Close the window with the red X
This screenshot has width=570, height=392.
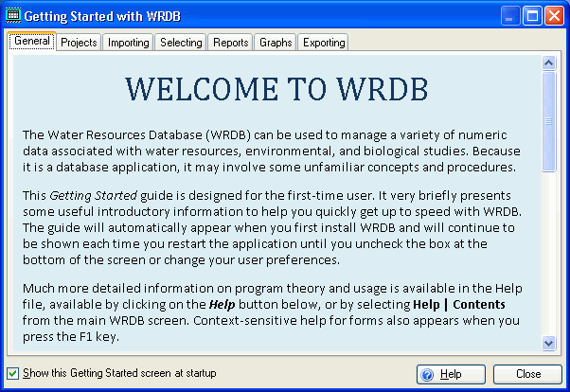tap(553, 16)
